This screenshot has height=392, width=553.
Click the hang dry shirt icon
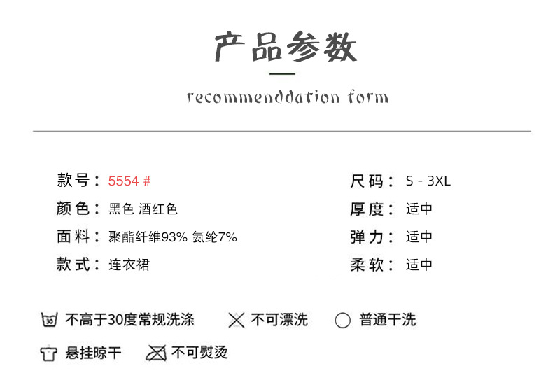pos(48,353)
